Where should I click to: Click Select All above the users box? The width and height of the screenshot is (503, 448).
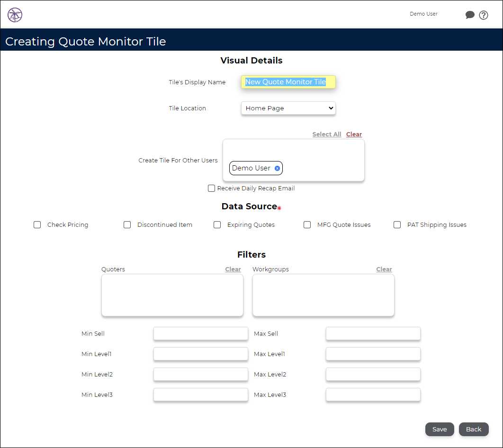326,134
